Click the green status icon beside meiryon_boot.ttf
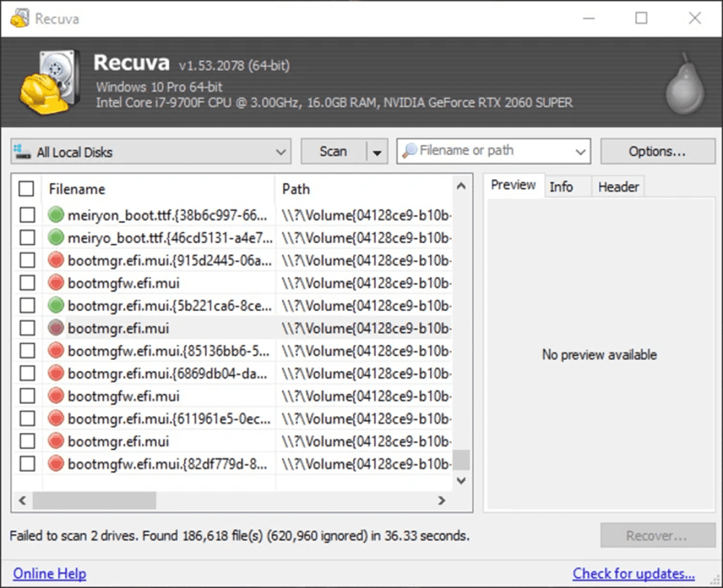723x588 pixels. pyautogui.click(x=56, y=214)
